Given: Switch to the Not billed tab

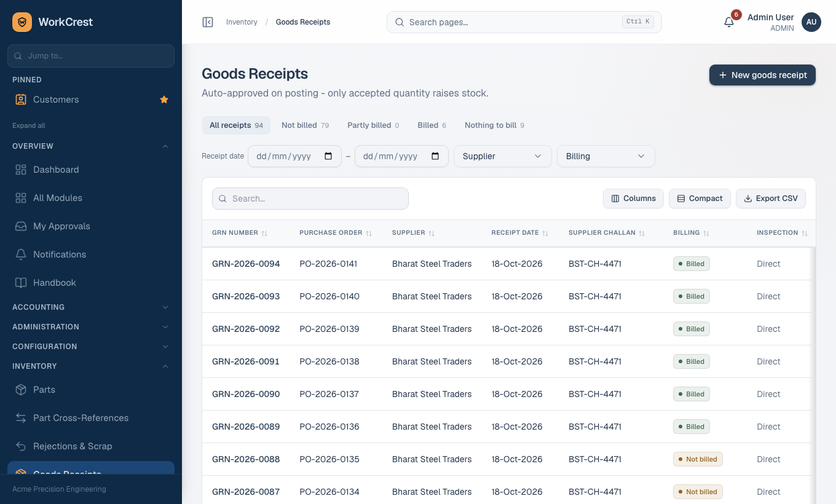Looking at the screenshot, I should pos(306,125).
